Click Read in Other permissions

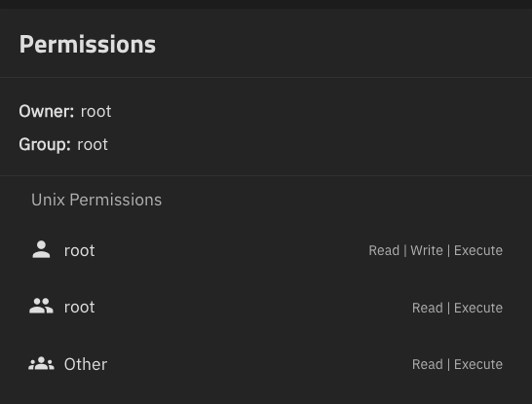coord(428,364)
